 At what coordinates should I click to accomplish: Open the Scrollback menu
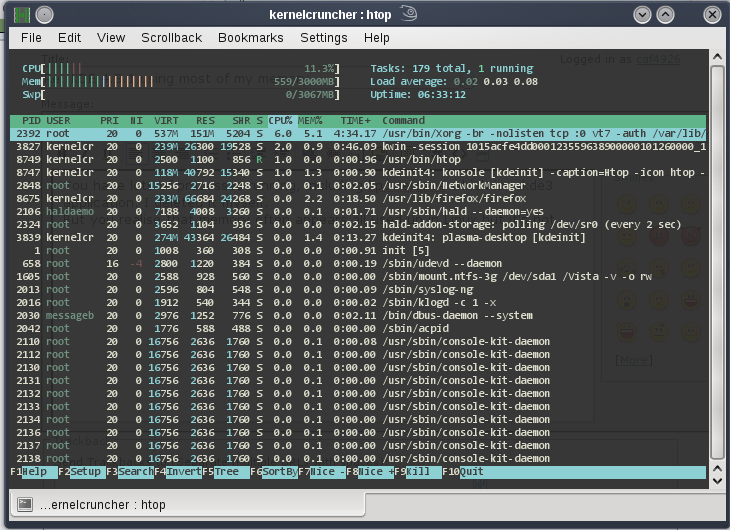[x=171, y=38]
